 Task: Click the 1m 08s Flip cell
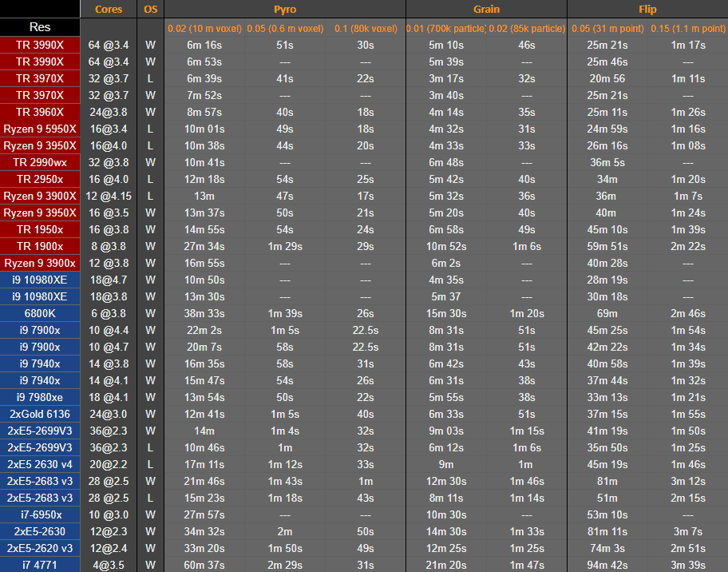(688, 146)
